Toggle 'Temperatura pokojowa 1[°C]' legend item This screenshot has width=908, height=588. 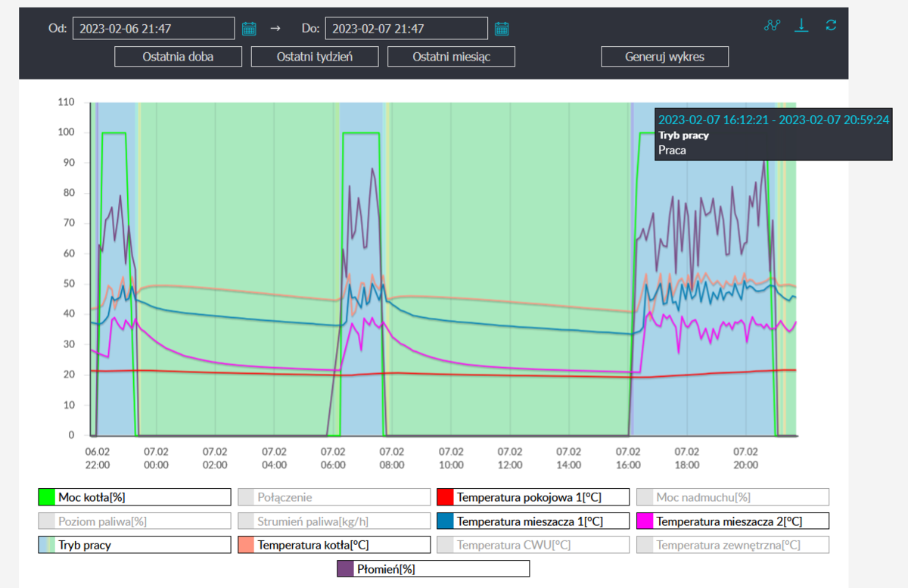point(533,497)
